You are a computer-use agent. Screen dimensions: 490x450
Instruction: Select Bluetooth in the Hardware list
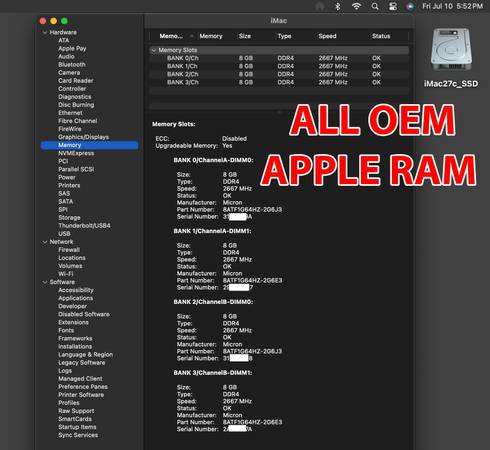point(72,64)
